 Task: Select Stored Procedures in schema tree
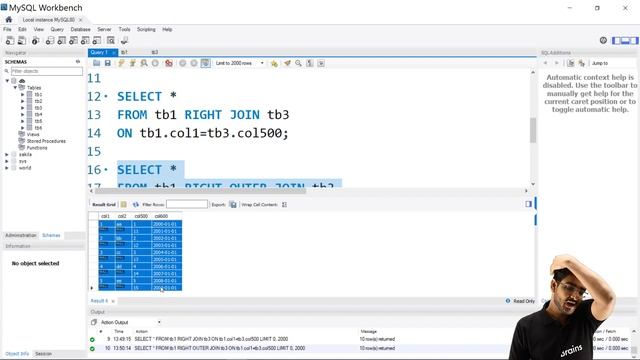pos(46,141)
